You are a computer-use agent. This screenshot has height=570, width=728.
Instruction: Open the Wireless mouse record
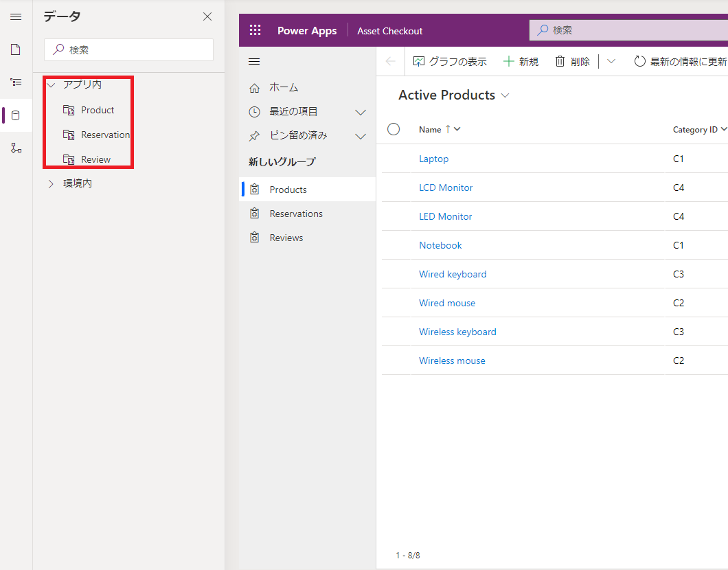coord(452,361)
